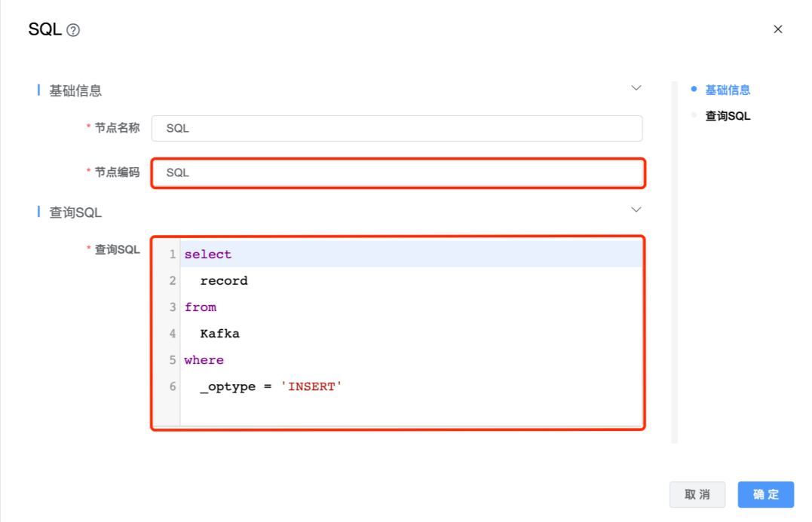
Task: Click the 基础信息 section heading on the left
Action: [x=75, y=90]
